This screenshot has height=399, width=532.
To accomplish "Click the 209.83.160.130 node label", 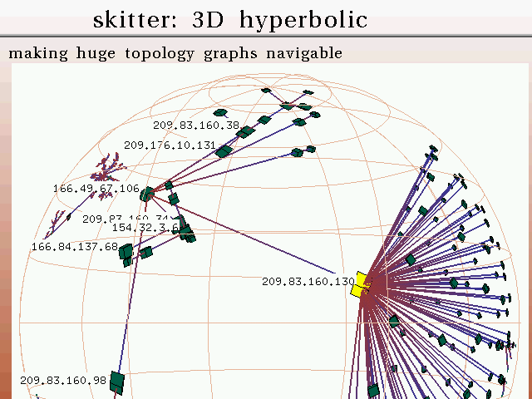I will point(308,282).
